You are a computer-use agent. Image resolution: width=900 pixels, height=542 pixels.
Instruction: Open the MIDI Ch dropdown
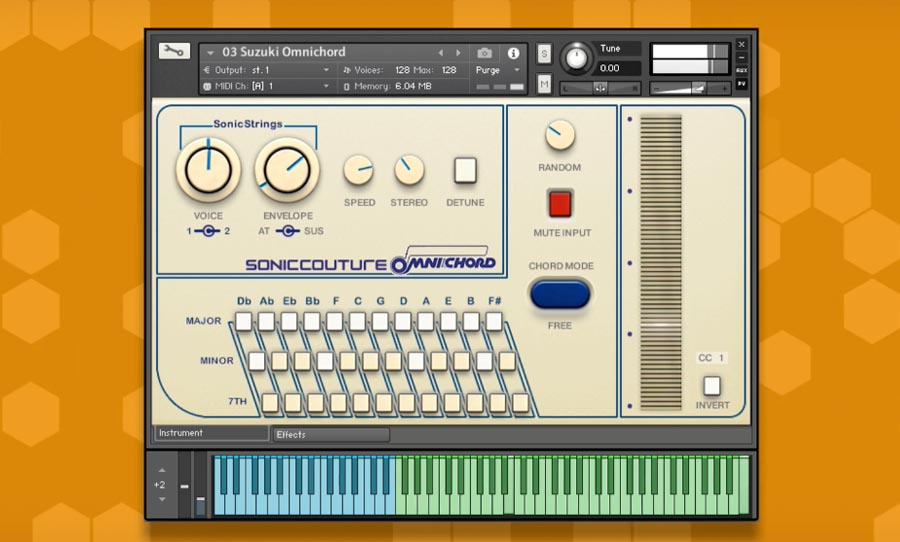click(266, 86)
